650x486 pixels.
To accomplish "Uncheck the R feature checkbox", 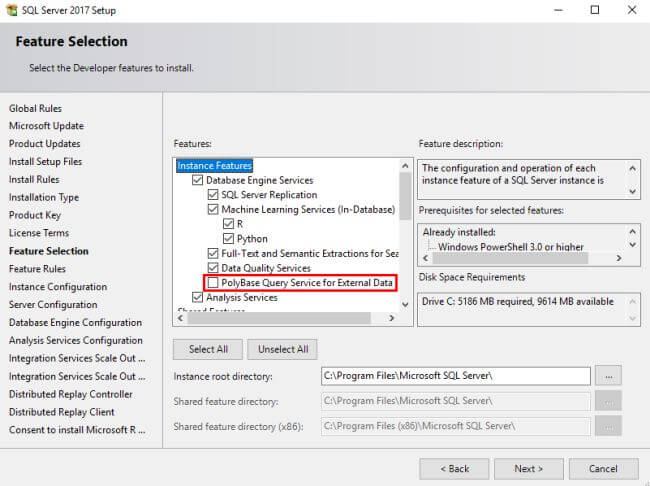I will click(228, 224).
